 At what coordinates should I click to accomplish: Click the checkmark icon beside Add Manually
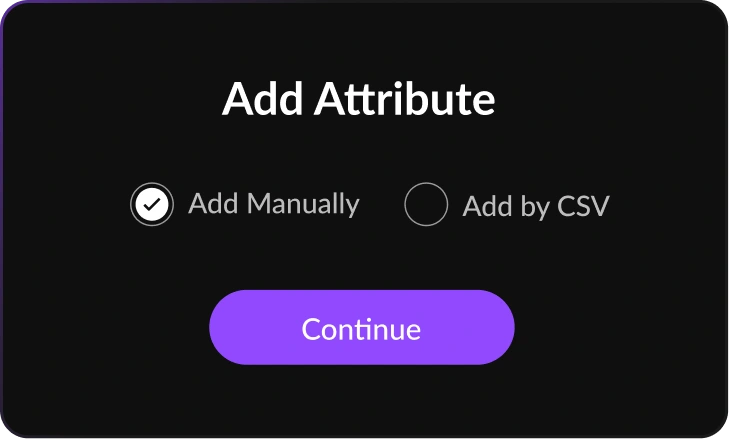[152, 205]
